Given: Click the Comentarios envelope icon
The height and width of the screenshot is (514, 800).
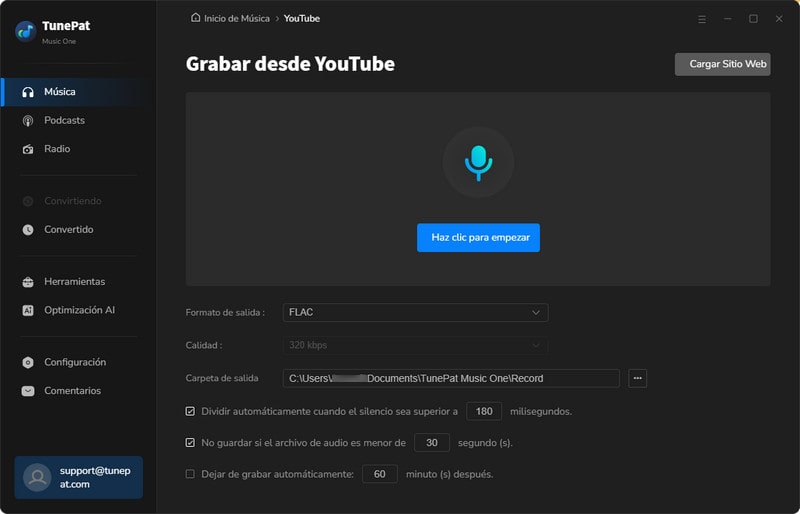Looking at the screenshot, I should (x=28, y=391).
